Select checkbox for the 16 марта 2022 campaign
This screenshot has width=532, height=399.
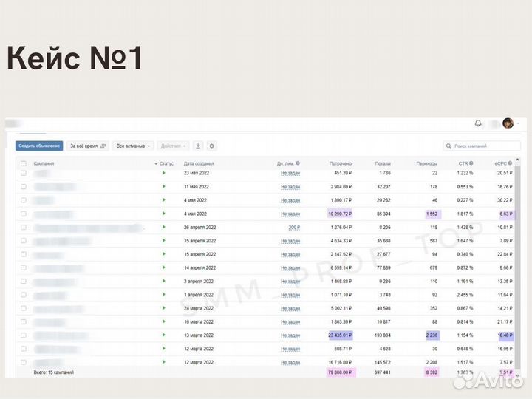[24, 321]
